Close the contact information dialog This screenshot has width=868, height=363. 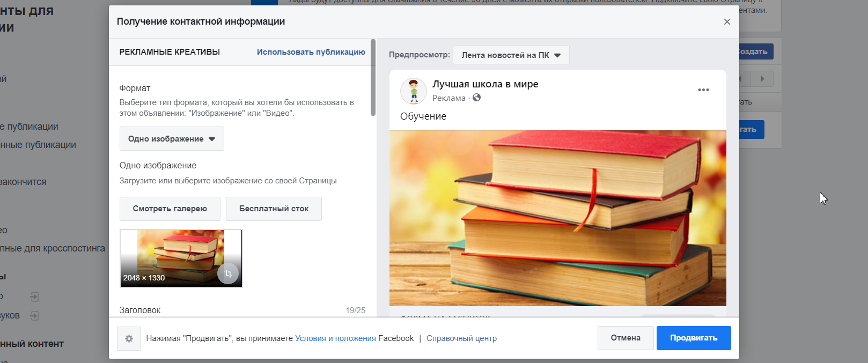pyautogui.click(x=727, y=22)
